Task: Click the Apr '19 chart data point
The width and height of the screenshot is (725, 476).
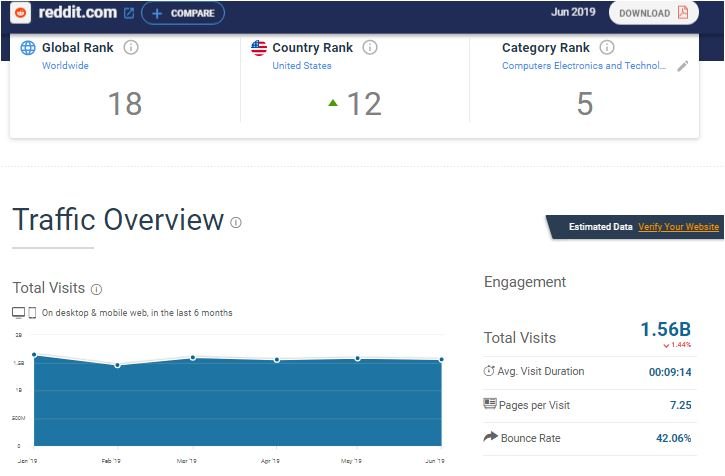Action: [x=276, y=360]
